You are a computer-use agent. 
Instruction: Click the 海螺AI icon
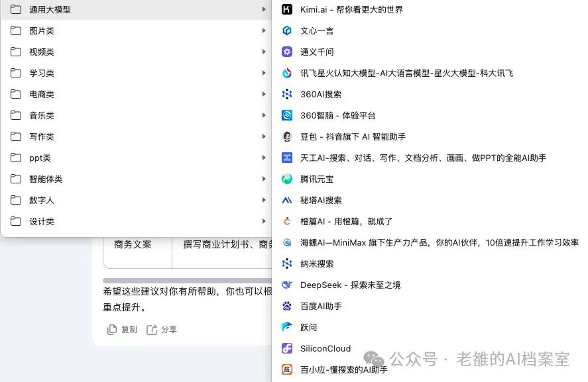(286, 242)
